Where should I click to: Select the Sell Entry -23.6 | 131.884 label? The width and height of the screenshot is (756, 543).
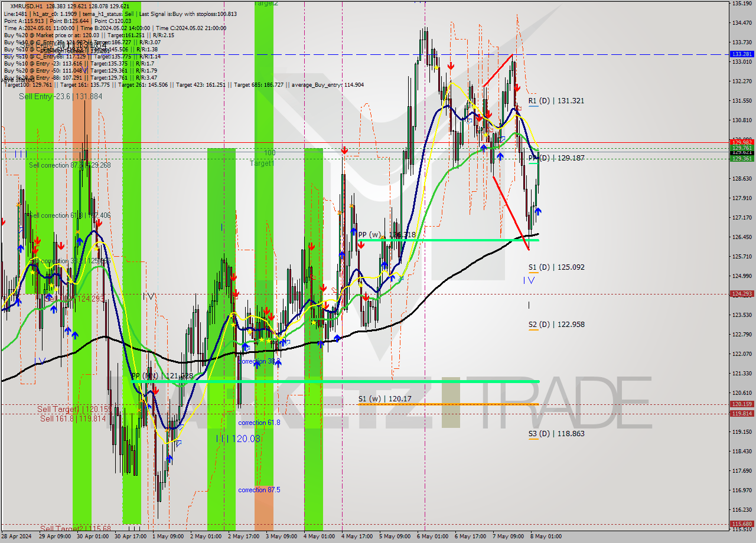click(x=60, y=96)
